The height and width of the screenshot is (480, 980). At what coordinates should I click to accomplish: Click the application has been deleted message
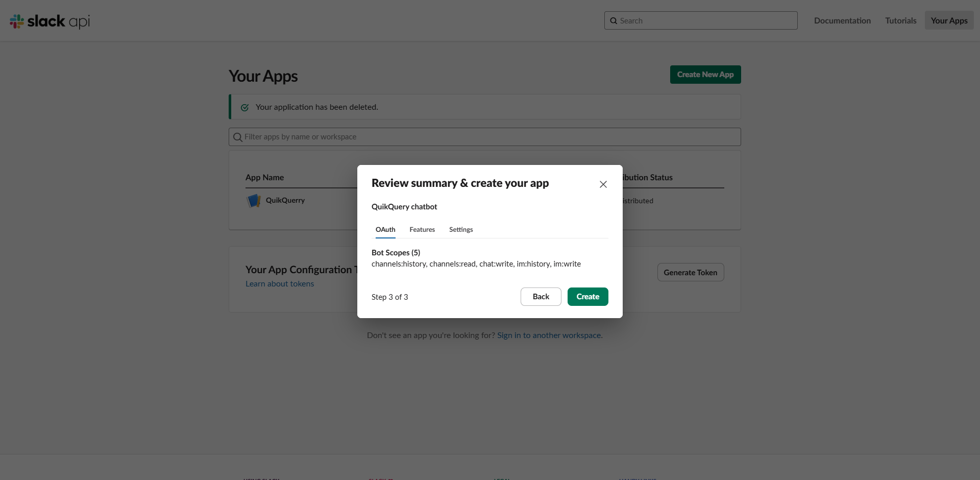tap(317, 107)
